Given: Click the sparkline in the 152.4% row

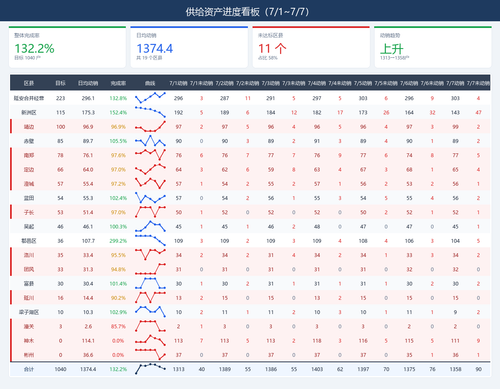Looking at the screenshot, I should click(150, 112).
